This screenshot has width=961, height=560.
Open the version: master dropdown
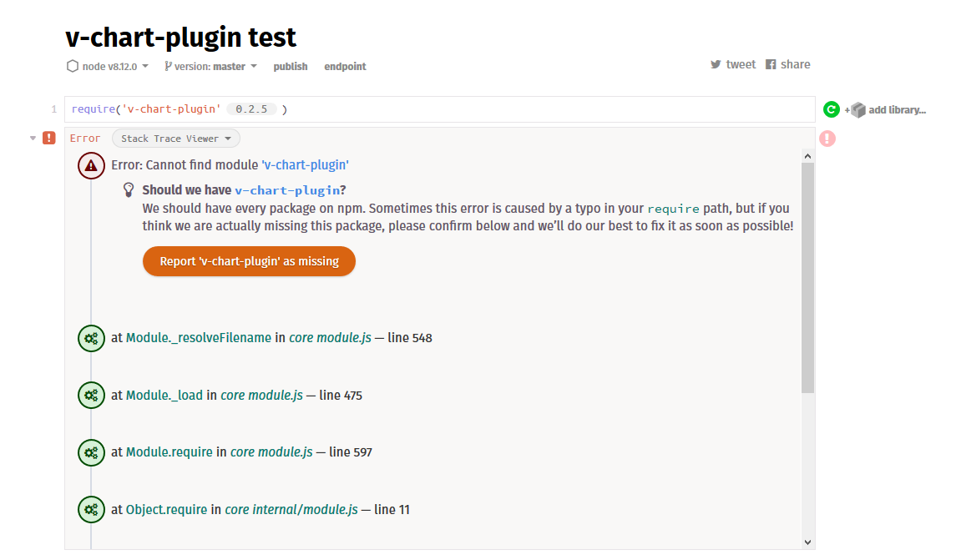click(211, 66)
